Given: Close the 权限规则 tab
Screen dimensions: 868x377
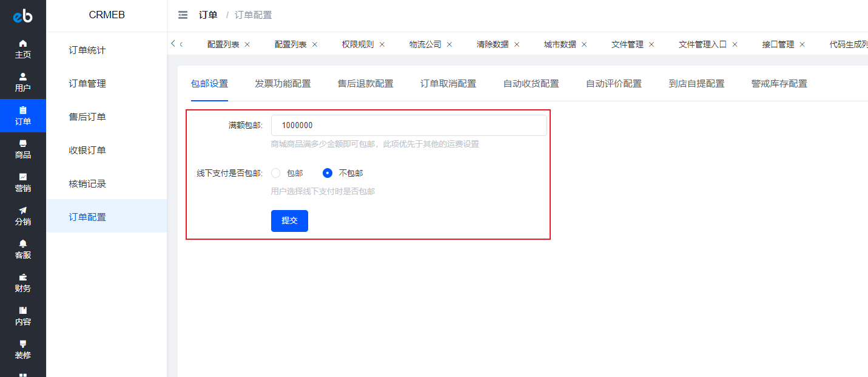Looking at the screenshot, I should pos(382,44).
